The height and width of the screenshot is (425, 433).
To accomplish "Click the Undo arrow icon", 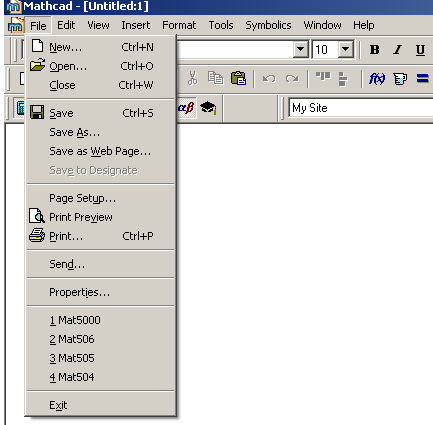I will click(x=269, y=79).
